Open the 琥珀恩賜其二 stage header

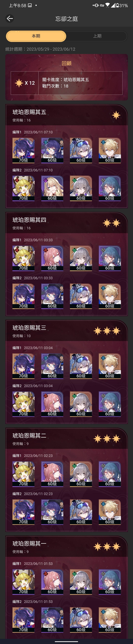point(67,439)
